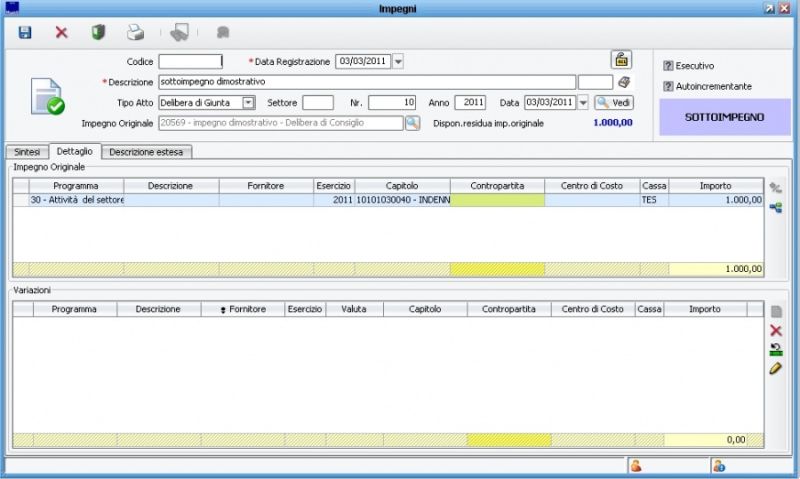Click the blue floppy disk save icon
Viewport: 800px width, 479px height.
tap(25, 33)
